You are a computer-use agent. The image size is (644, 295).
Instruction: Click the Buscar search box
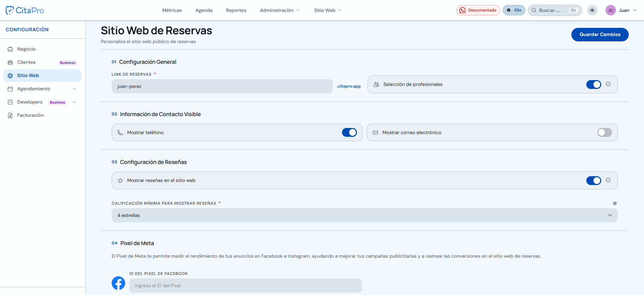tap(555, 10)
